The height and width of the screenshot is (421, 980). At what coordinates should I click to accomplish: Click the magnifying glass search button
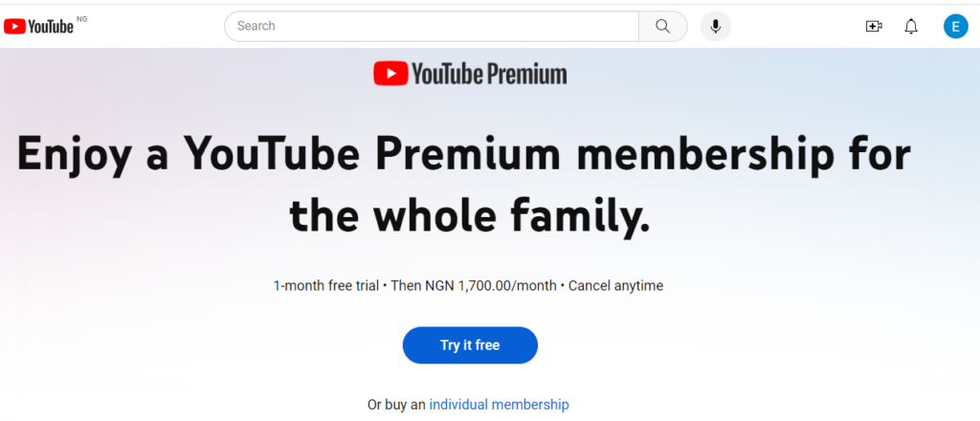(662, 26)
